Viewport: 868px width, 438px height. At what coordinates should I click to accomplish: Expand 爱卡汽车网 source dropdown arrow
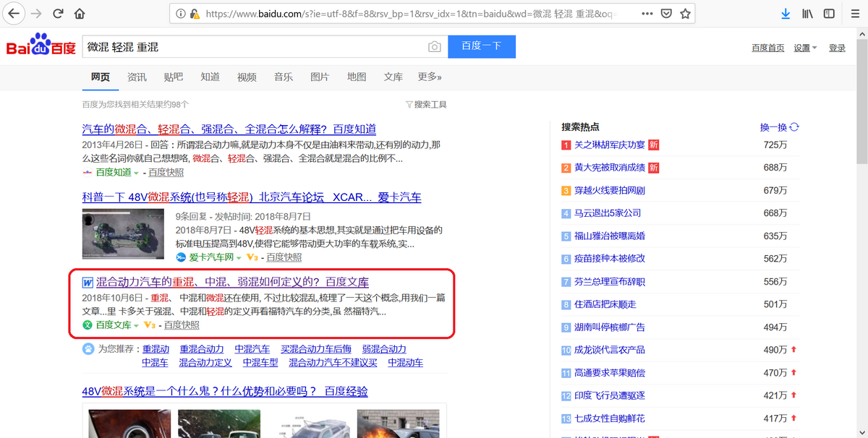coord(239,258)
